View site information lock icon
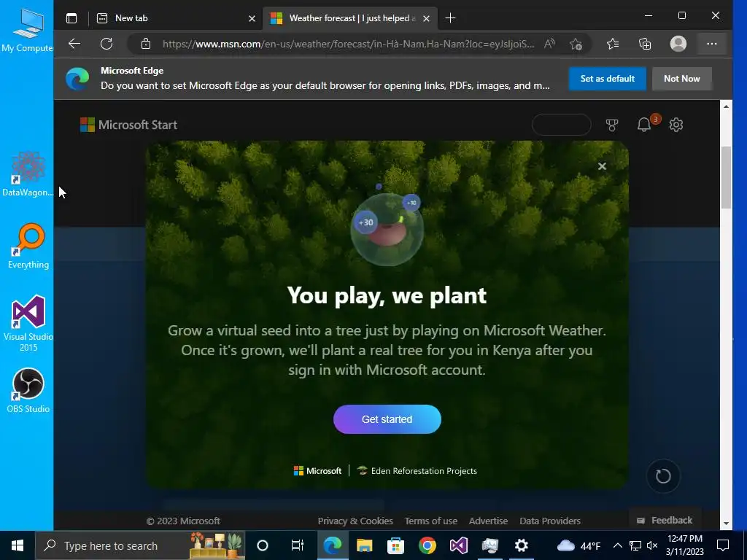The width and height of the screenshot is (747, 560). click(x=146, y=44)
